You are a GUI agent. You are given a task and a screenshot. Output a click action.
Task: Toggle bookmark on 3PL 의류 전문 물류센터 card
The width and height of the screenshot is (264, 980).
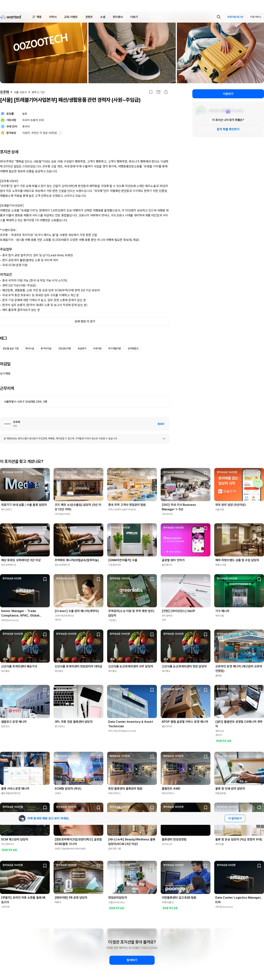tap(98, 690)
